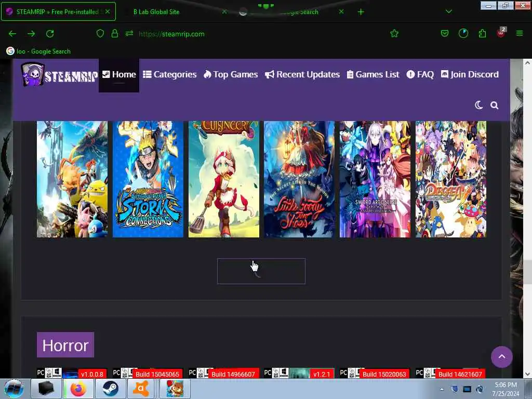This screenshot has width=532, height=399.
Task: Open the Windows Start orb
Action: [14, 389]
